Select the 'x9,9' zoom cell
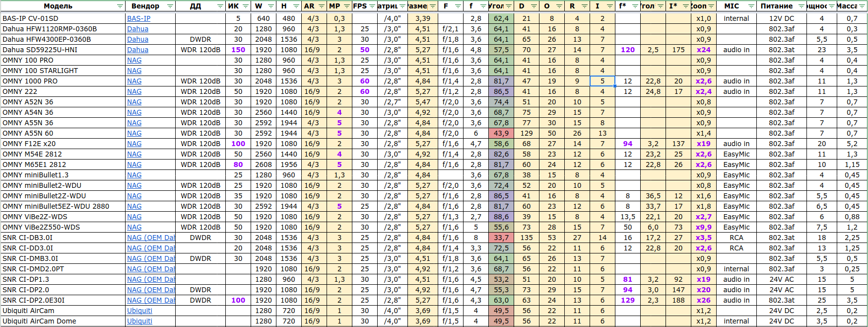The width and height of the screenshot is (868, 327). tap(703, 227)
